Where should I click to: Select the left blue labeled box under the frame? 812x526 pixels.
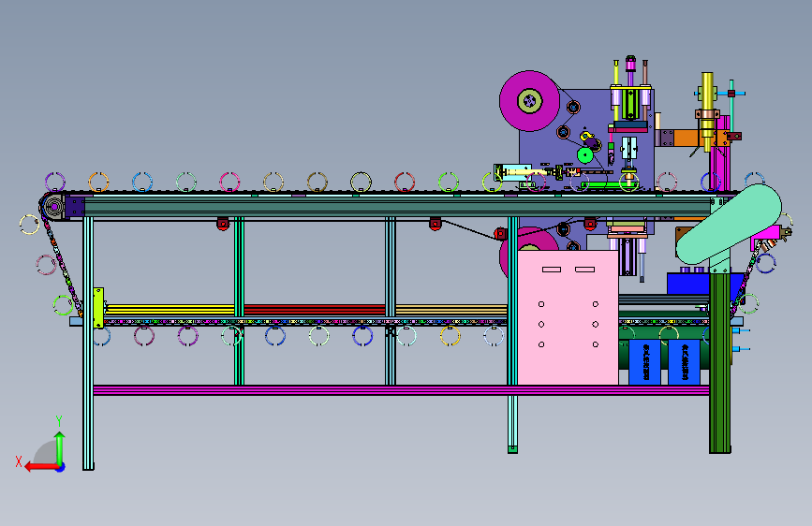pyautogui.click(x=644, y=362)
